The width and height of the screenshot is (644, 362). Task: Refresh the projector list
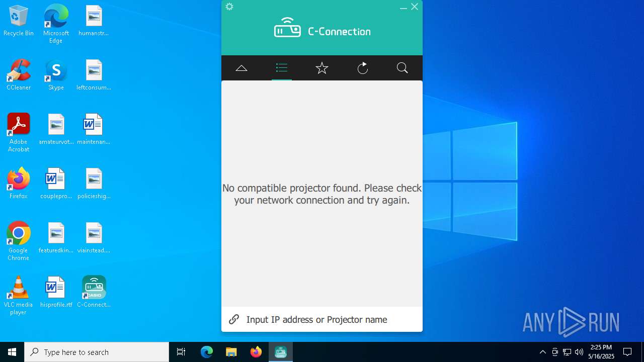click(362, 68)
